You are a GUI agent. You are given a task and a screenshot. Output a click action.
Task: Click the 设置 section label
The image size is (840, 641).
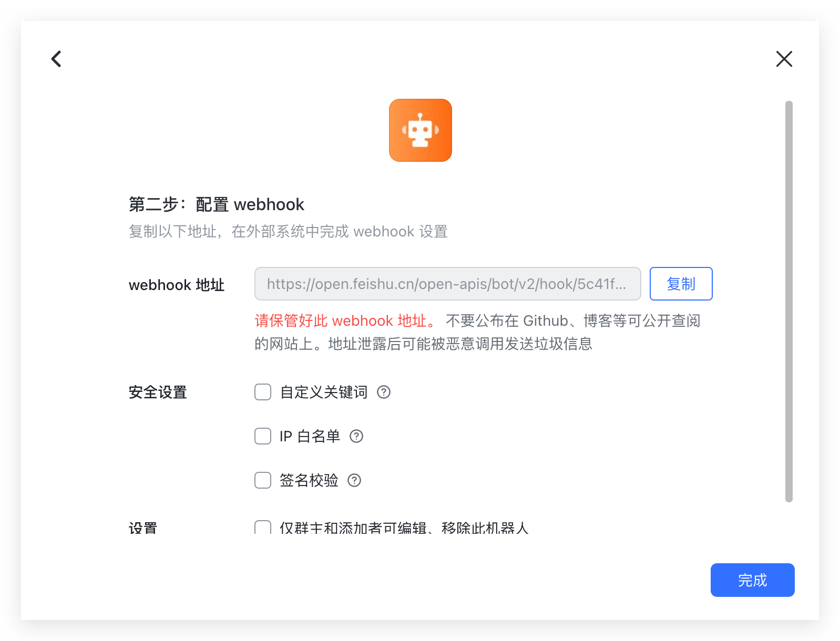(143, 528)
